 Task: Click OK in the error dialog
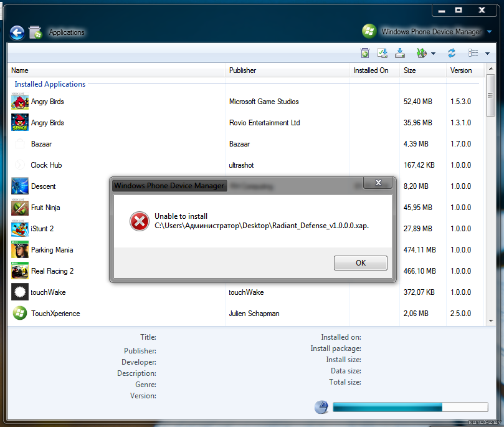pos(361,263)
